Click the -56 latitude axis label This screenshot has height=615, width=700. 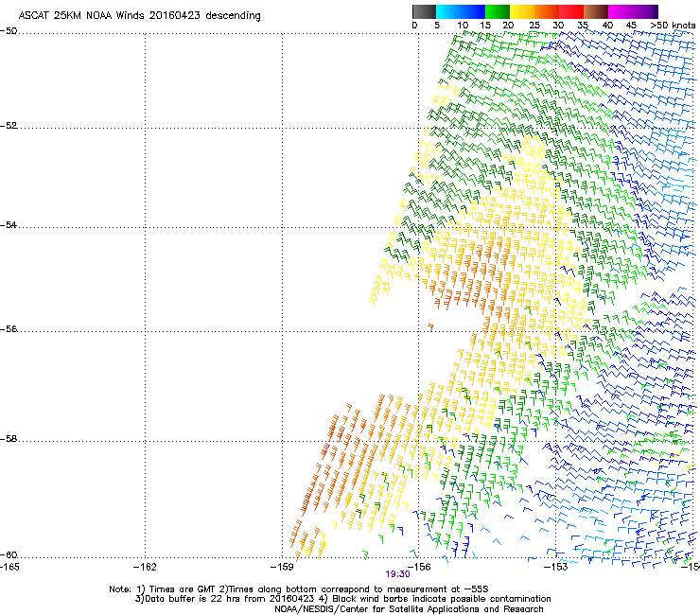coord(9,329)
